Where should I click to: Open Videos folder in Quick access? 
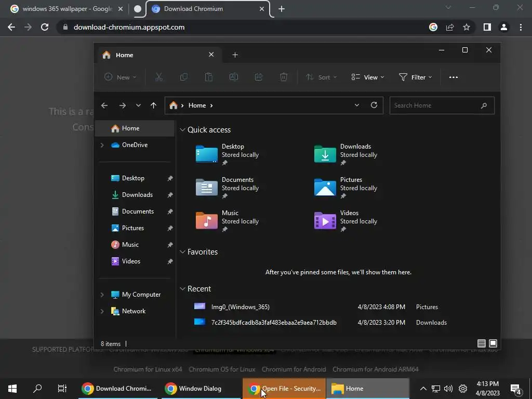pos(345,221)
